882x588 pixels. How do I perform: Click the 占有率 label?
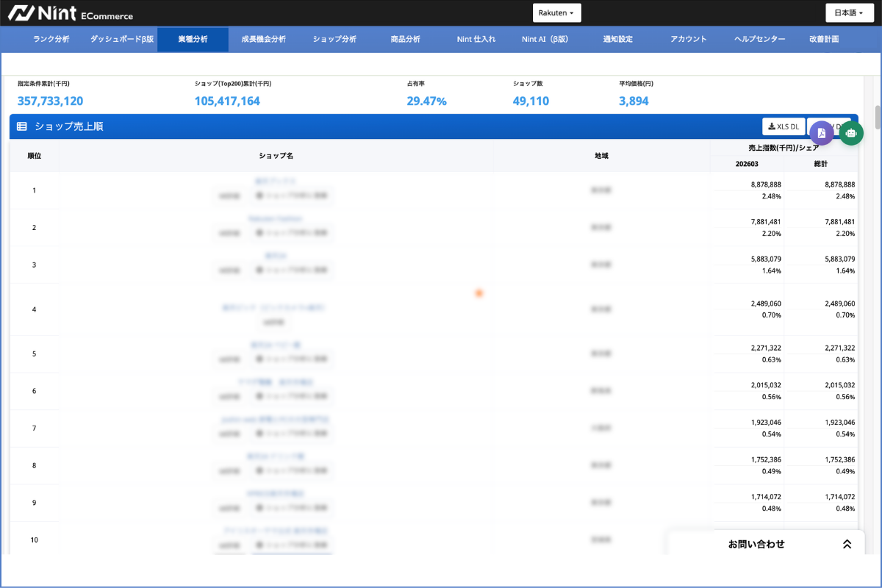pyautogui.click(x=415, y=84)
